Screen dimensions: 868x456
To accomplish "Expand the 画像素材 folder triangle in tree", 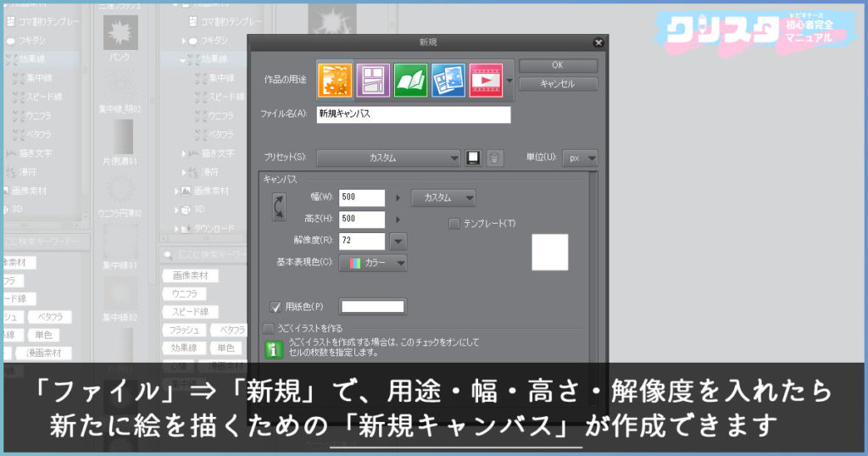I will [x=176, y=192].
